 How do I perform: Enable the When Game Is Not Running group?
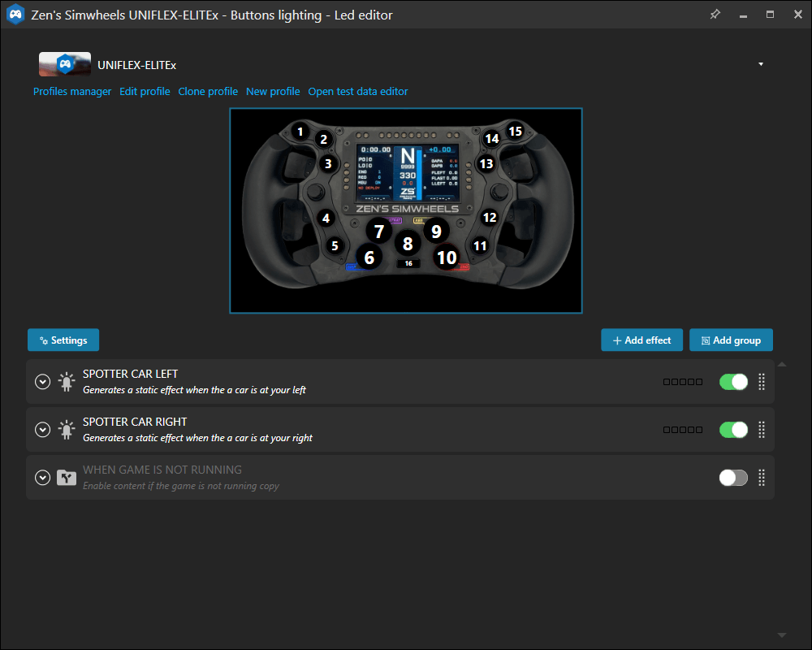point(733,478)
